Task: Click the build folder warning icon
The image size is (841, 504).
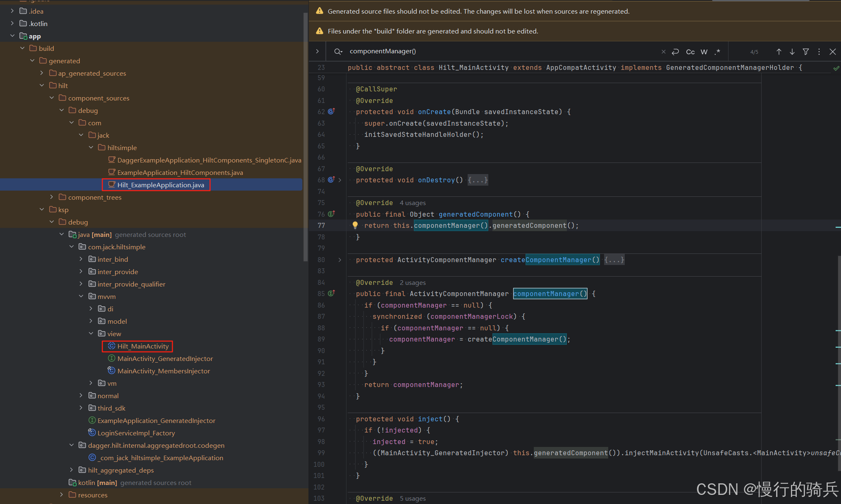Action: click(319, 31)
